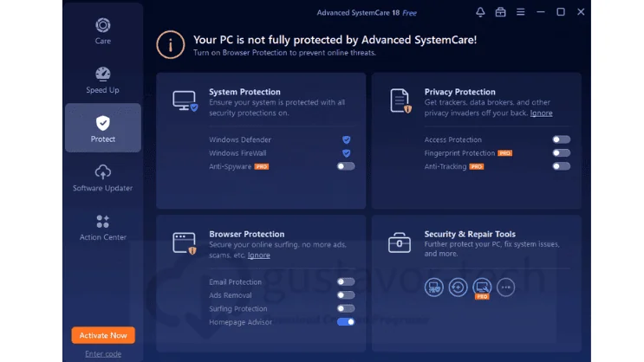Show more tools via ellipsis icon

tap(505, 287)
